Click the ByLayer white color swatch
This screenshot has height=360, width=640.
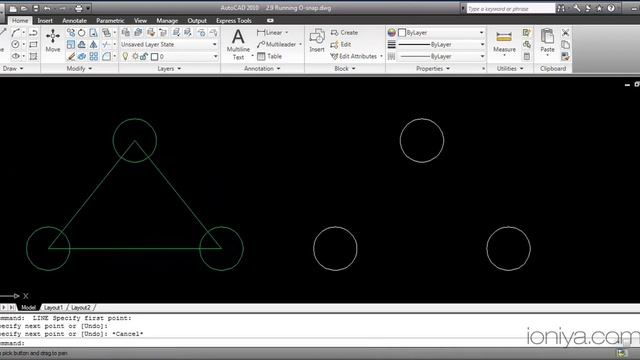[402, 33]
